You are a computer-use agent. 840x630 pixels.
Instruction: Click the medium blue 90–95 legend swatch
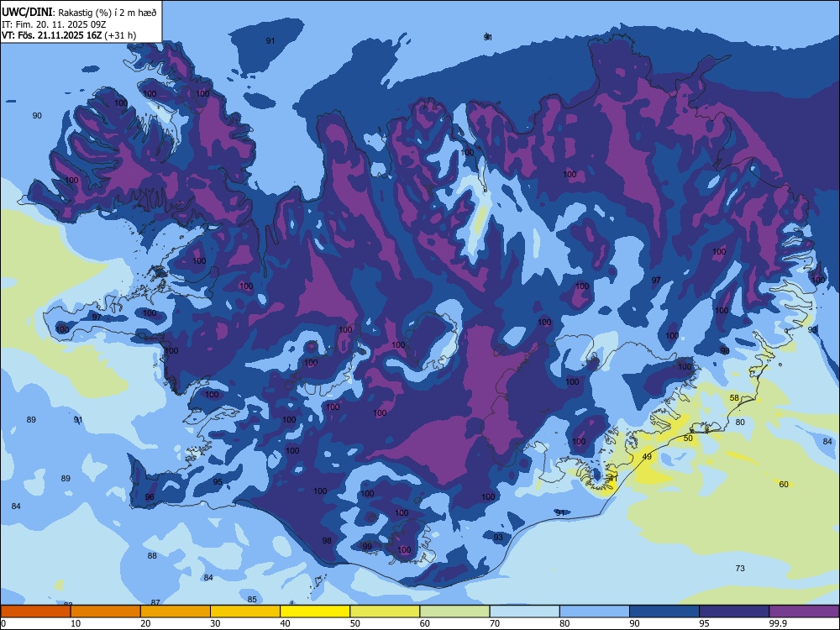(x=664, y=612)
